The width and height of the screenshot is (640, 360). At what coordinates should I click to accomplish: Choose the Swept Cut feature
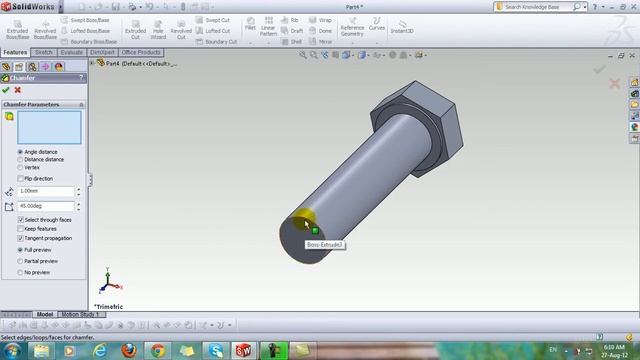point(213,20)
